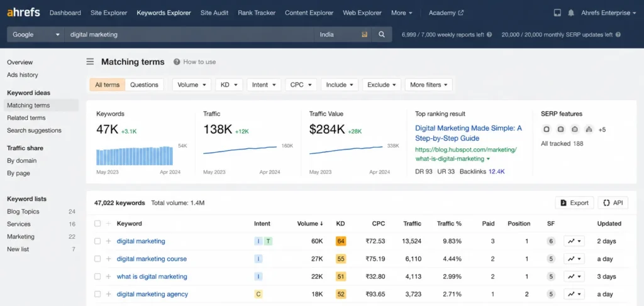Open Ads history in sidebar

23,75
